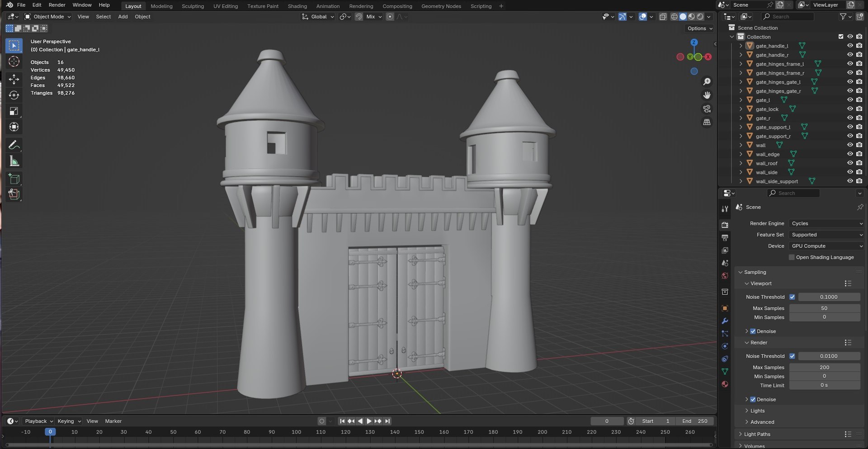Uncheck Collection exclude checkbox
868x449 pixels.
click(x=841, y=37)
